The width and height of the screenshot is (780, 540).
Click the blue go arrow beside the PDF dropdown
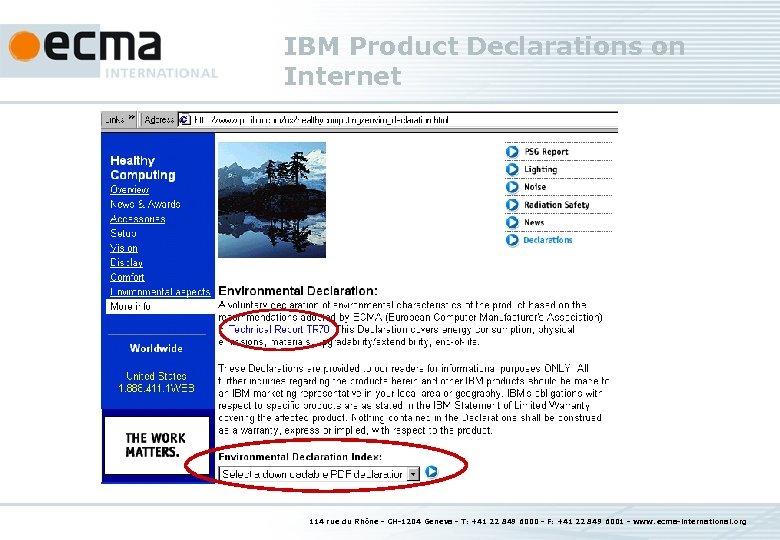(431, 471)
